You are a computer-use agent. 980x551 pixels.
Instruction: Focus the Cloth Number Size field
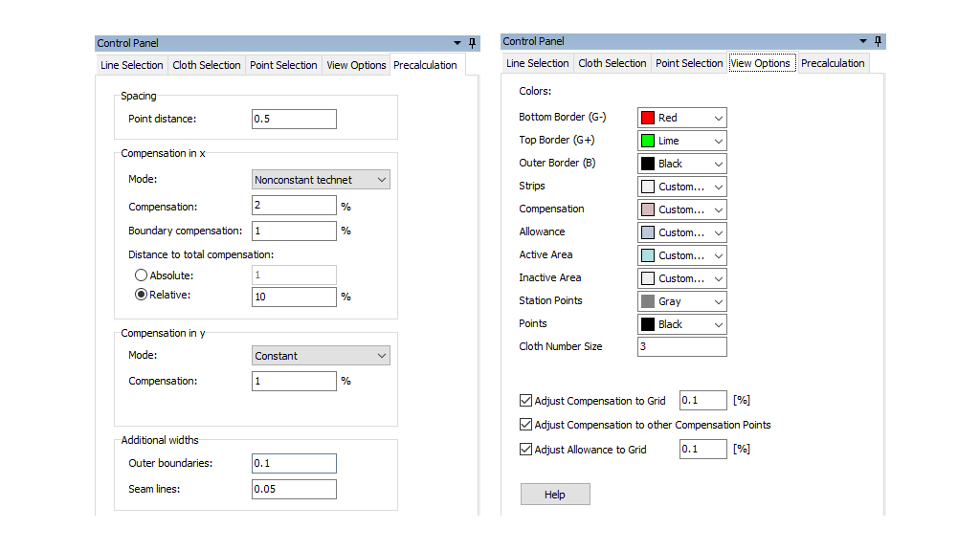point(681,346)
